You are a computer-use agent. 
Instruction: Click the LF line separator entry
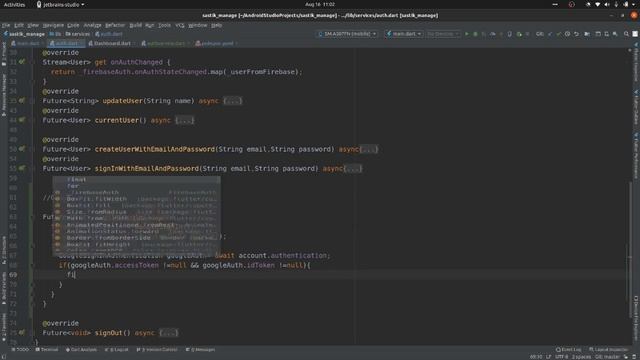pyautogui.click(x=548, y=357)
